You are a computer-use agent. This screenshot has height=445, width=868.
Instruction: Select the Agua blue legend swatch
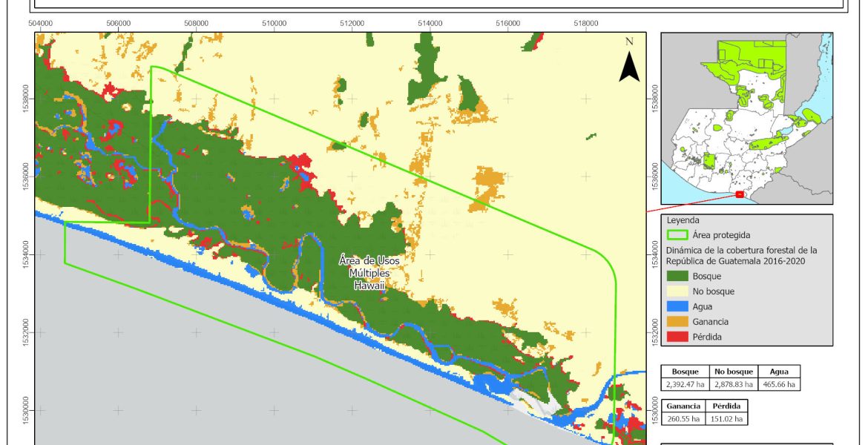[x=680, y=306]
